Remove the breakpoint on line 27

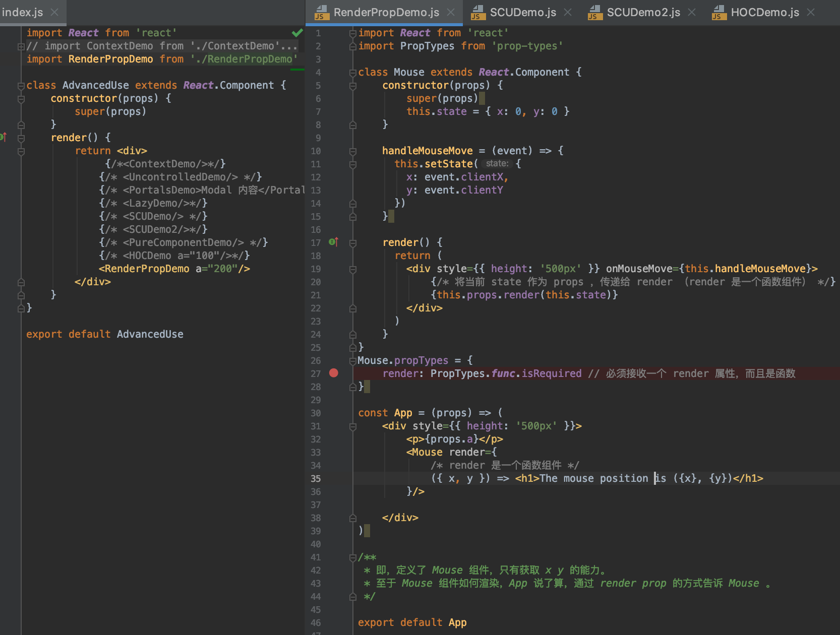(x=334, y=373)
